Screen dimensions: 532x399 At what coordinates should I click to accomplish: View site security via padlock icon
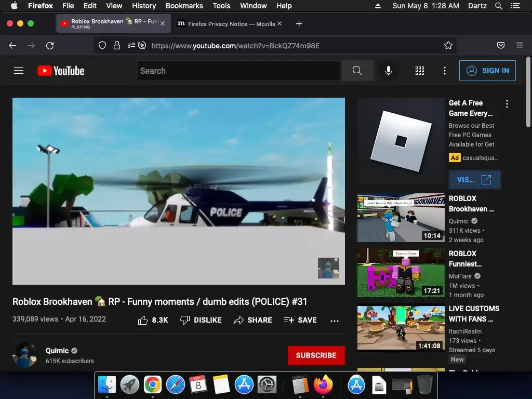pos(117,46)
